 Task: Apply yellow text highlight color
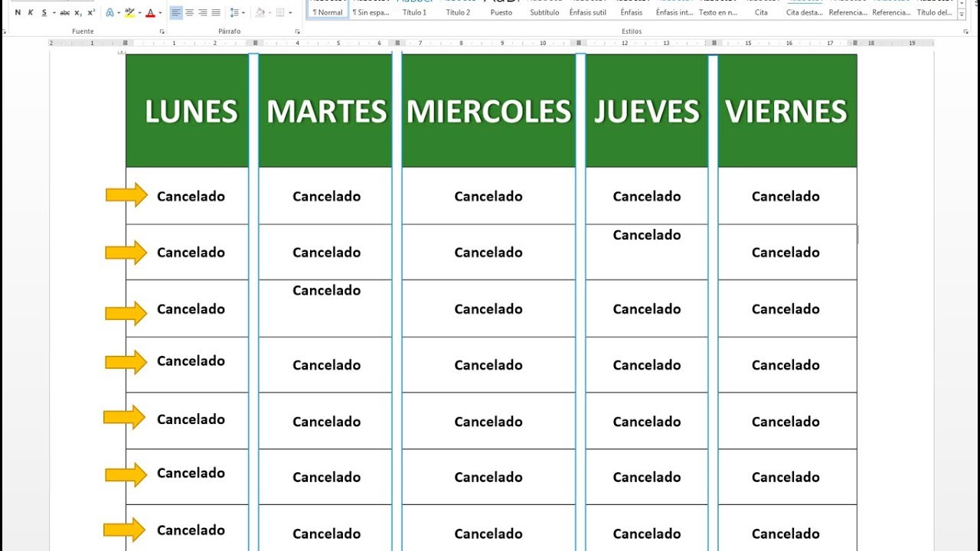[129, 13]
